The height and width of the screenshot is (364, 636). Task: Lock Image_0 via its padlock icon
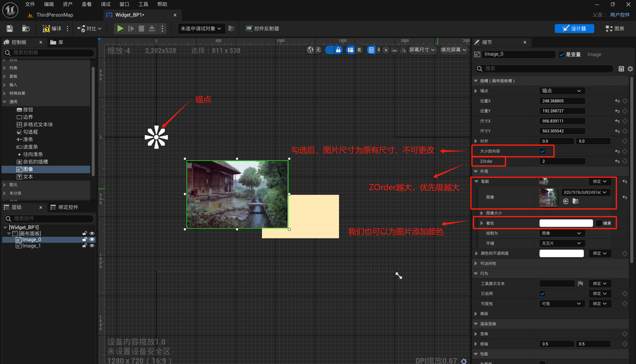pyautogui.click(x=85, y=240)
